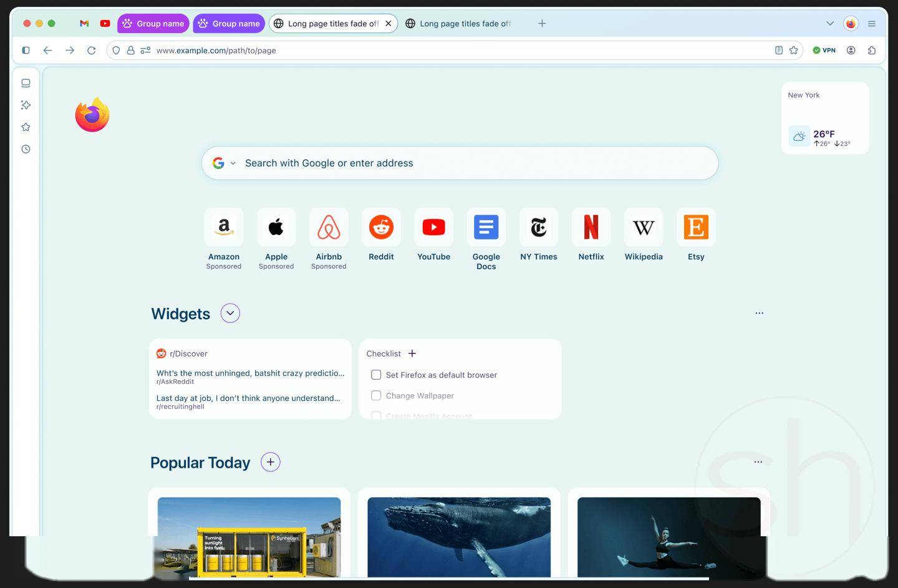Toggle the sidebar show/hide button

point(26,51)
